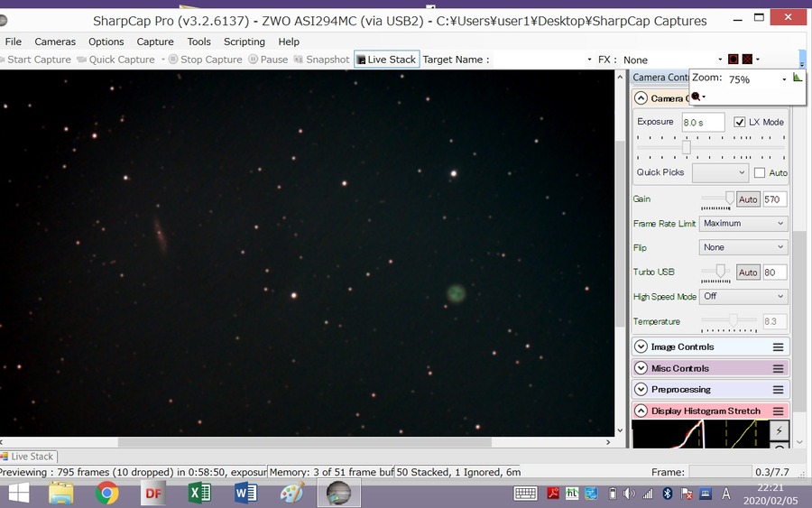Open the Help menu
Screen dimensions: 812x508
[289, 42]
